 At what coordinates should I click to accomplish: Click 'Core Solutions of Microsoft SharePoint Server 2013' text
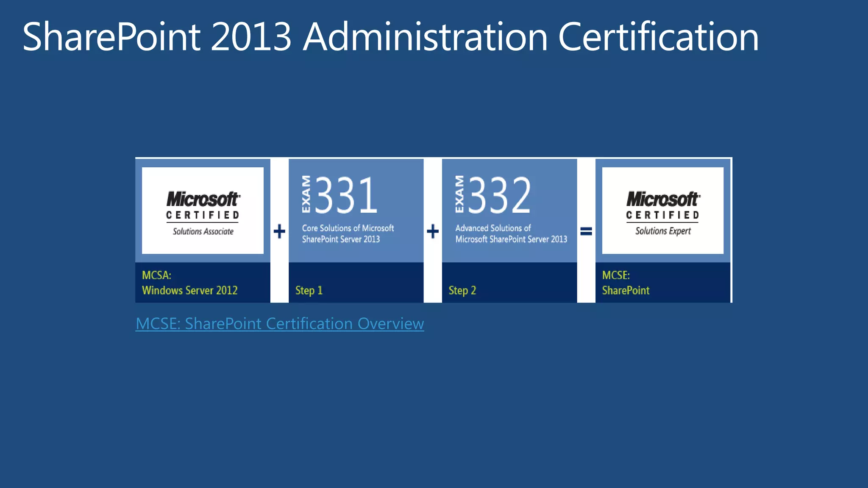[x=348, y=233]
